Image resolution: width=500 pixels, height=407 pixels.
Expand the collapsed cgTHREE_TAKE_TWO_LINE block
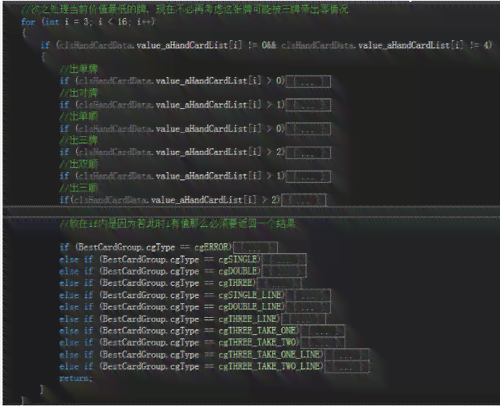(x=347, y=367)
